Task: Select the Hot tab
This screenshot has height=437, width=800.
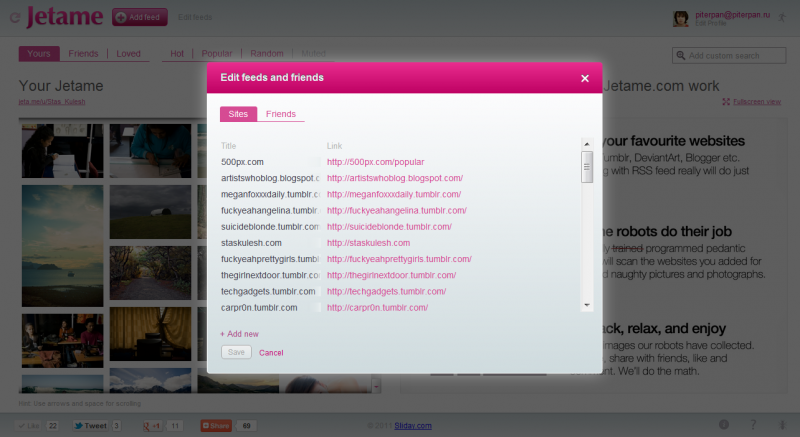Action: pyautogui.click(x=177, y=54)
